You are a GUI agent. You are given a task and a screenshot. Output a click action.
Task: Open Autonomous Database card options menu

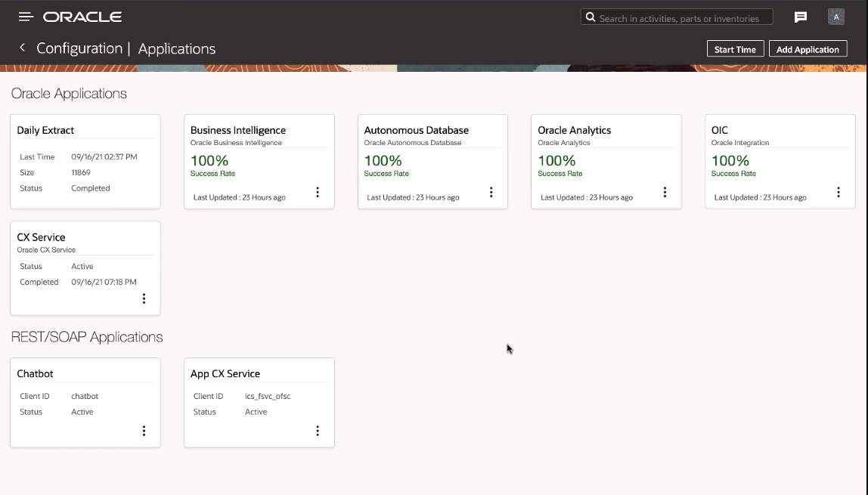(x=491, y=192)
